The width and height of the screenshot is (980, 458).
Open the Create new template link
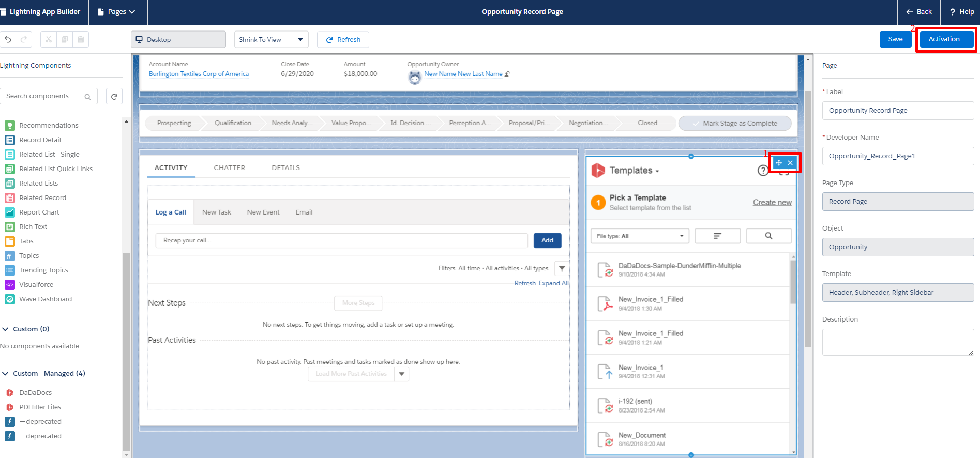click(772, 202)
